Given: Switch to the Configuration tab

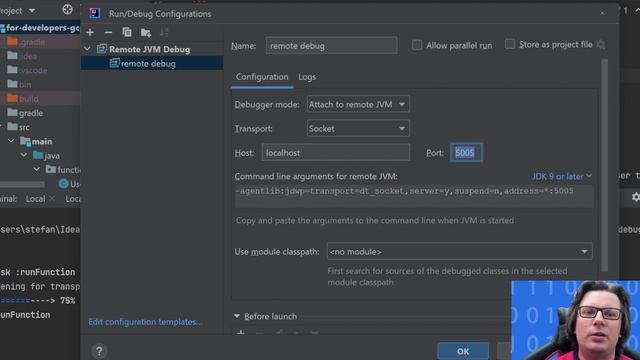Looking at the screenshot, I should 262,77.
